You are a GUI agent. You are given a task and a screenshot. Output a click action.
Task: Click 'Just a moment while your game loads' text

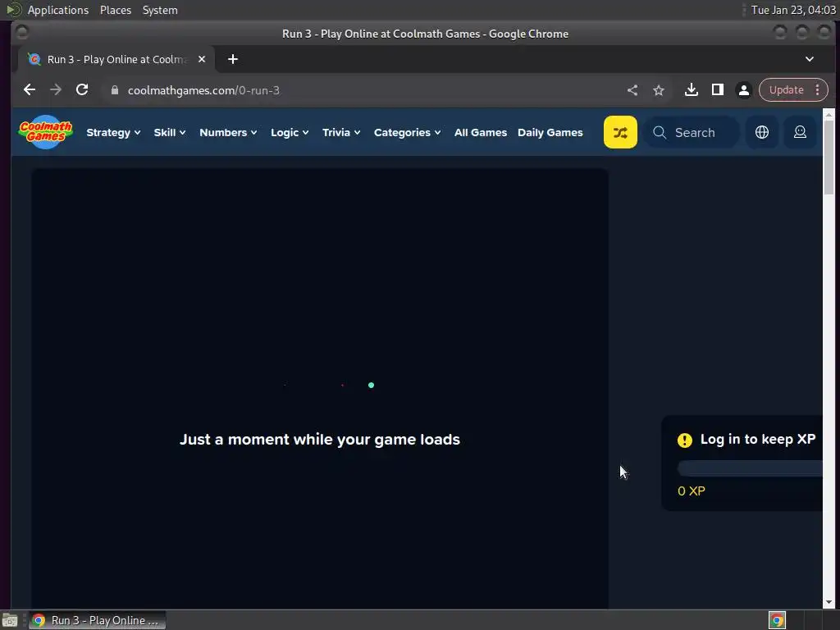tap(319, 440)
